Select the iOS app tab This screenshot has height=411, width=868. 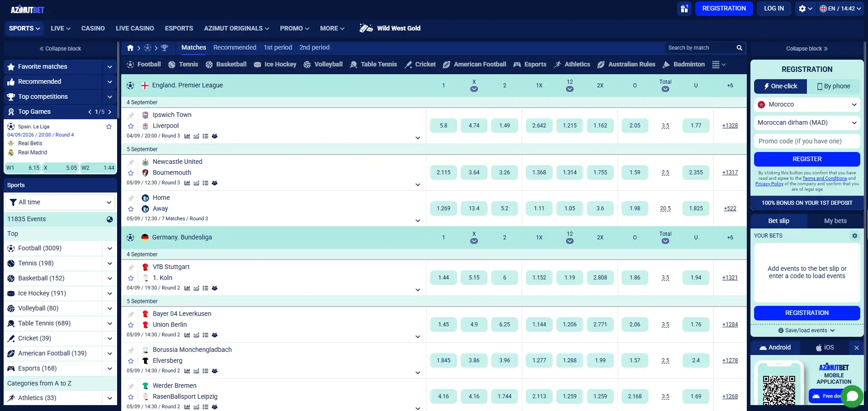[x=825, y=348]
